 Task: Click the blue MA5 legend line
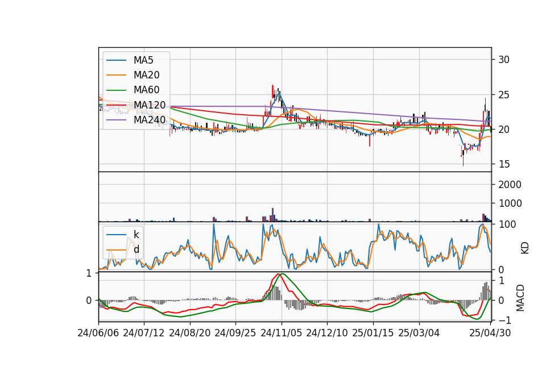point(116,61)
